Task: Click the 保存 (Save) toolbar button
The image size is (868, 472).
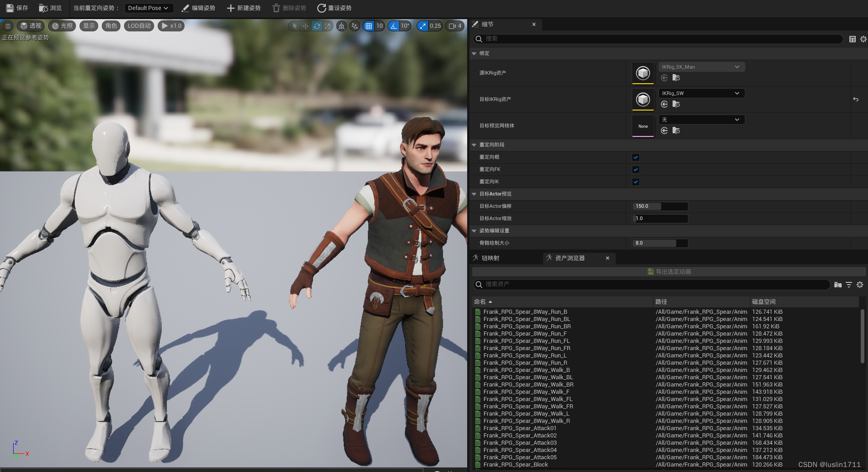Action: click(x=17, y=8)
